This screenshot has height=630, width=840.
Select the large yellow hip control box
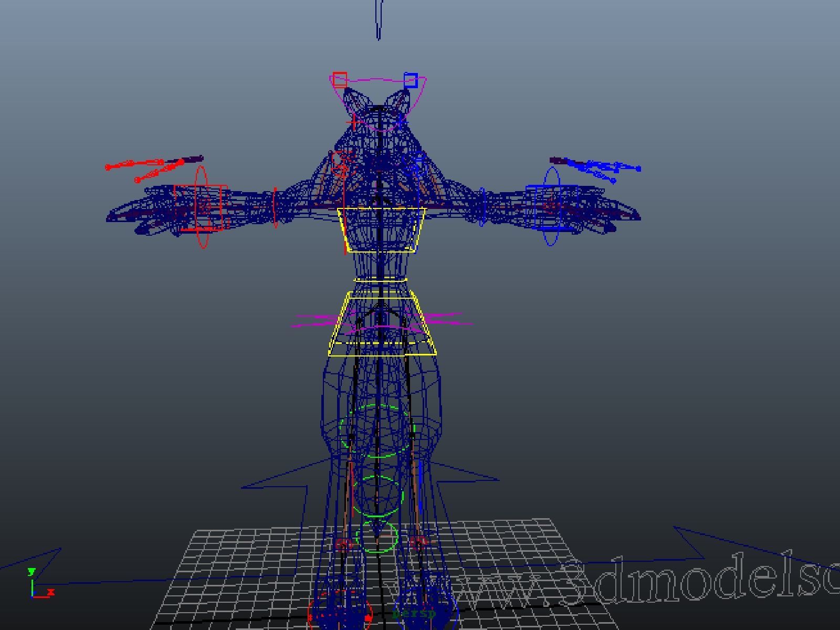coord(382,323)
